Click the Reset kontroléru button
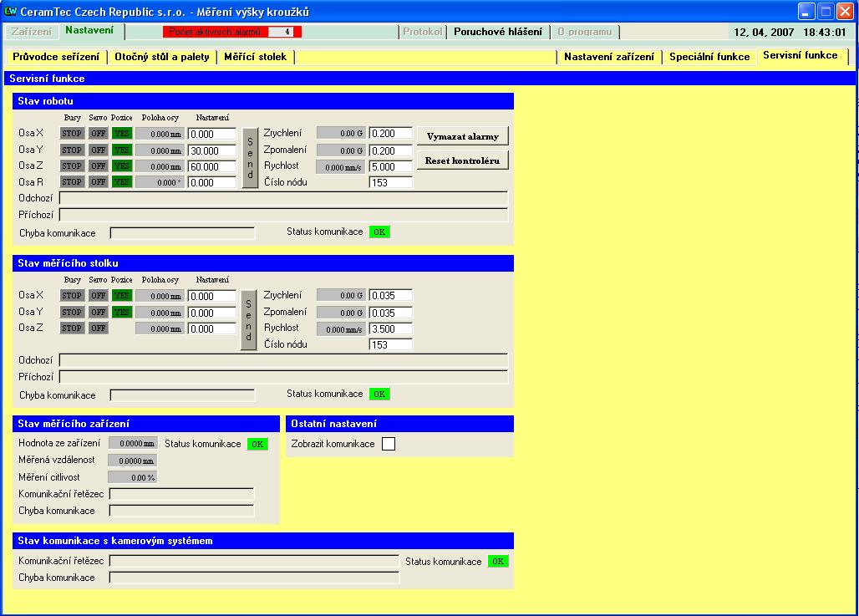The width and height of the screenshot is (859, 616). tap(462, 160)
